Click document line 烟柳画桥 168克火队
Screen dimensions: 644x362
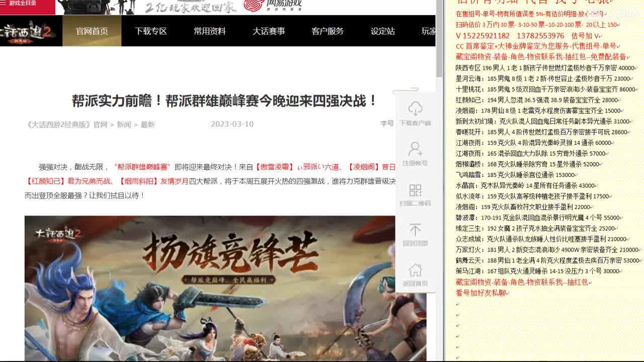pos(528,164)
